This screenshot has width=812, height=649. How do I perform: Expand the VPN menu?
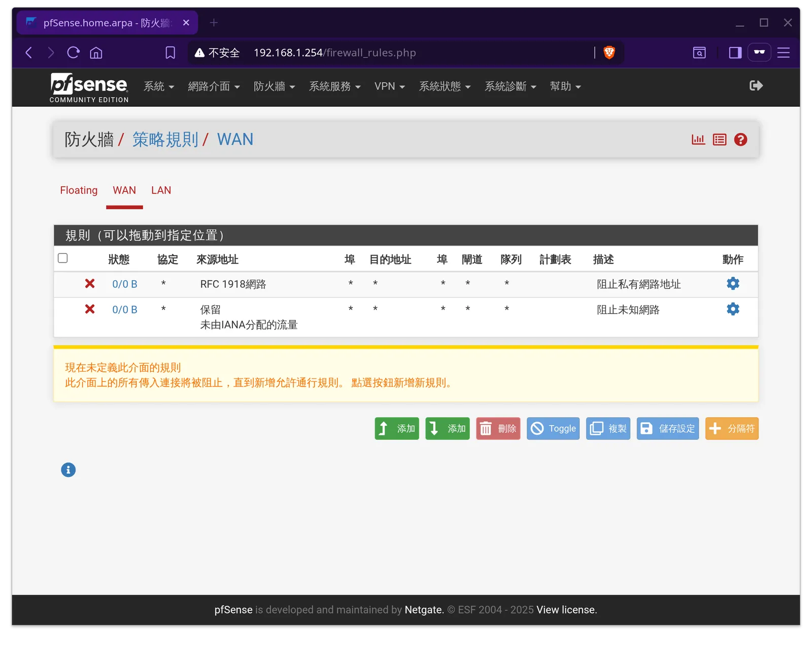click(x=390, y=86)
